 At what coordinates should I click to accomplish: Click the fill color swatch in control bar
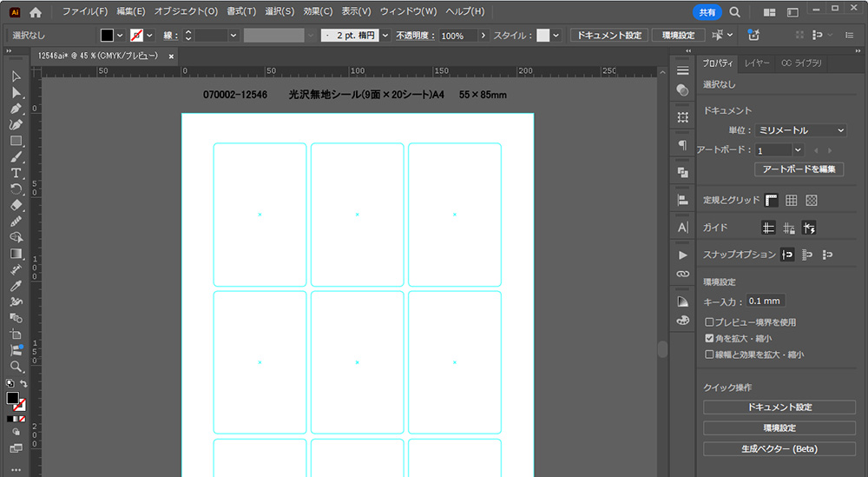tap(107, 36)
